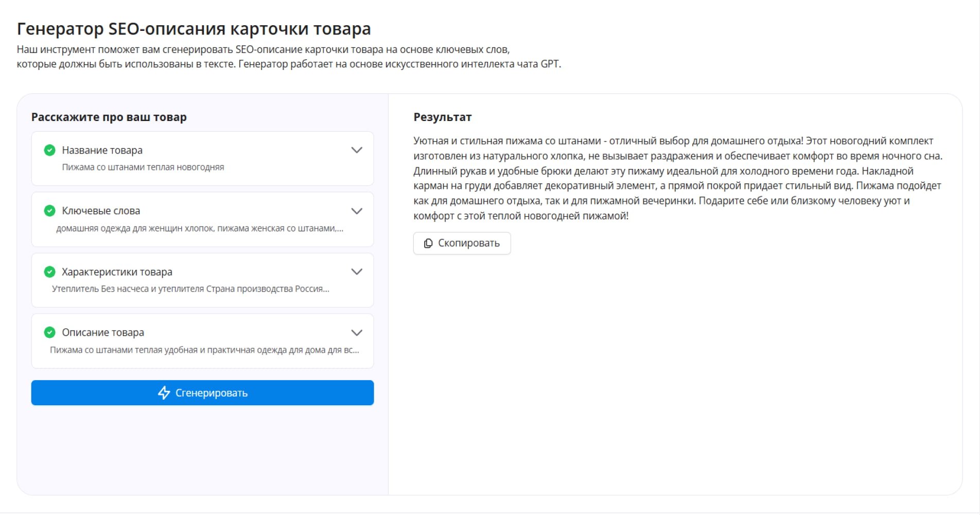Click the generated description text under Результат
Screen dimensions: 980x515
(x=677, y=178)
